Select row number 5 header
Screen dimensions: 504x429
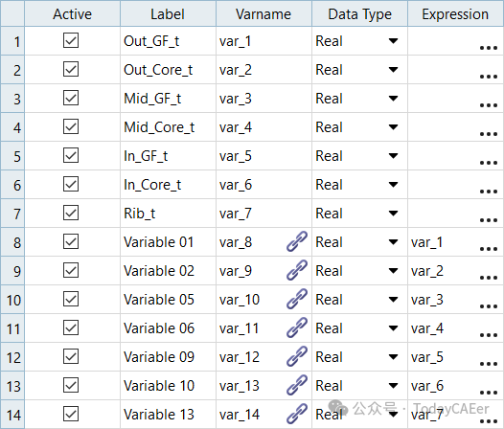tap(12, 156)
